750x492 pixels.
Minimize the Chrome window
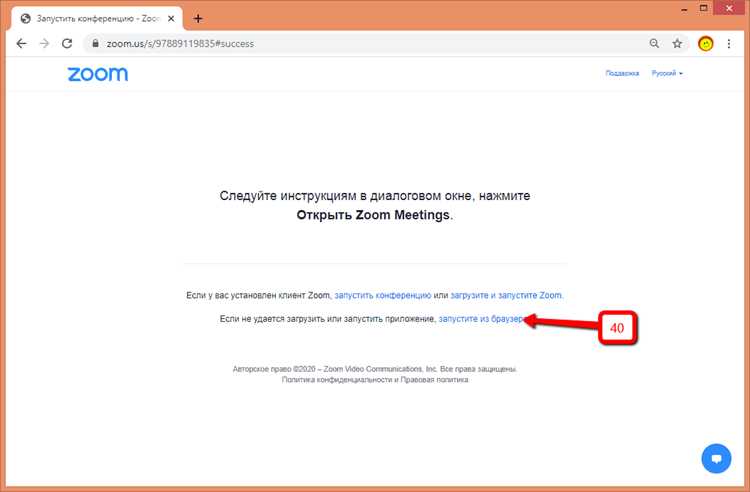tap(685, 9)
